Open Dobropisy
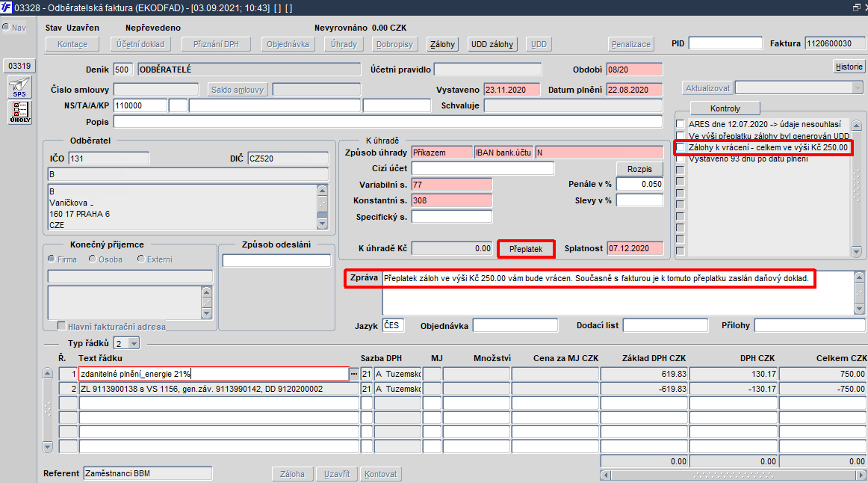Image resolution: width=868 pixels, height=483 pixels. 394,44
